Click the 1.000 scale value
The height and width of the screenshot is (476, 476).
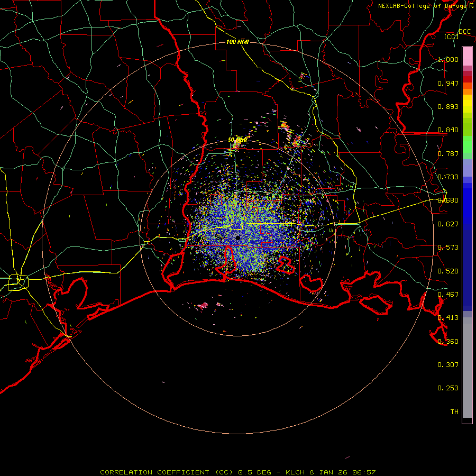(x=448, y=59)
